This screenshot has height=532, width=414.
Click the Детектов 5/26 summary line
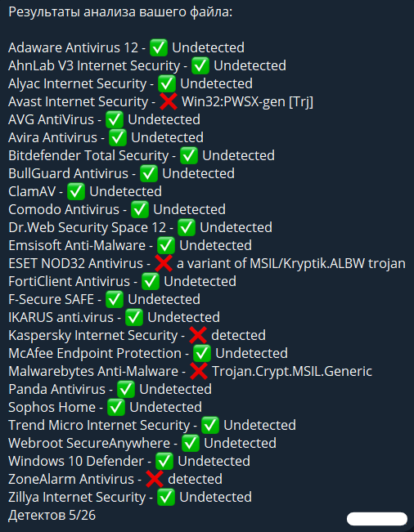point(52,516)
